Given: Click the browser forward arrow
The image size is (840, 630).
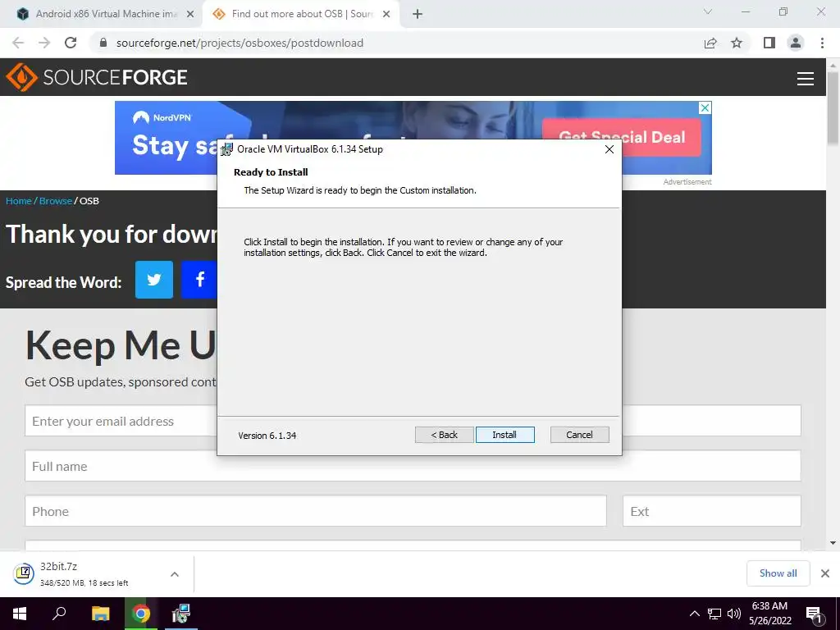Looking at the screenshot, I should point(44,43).
